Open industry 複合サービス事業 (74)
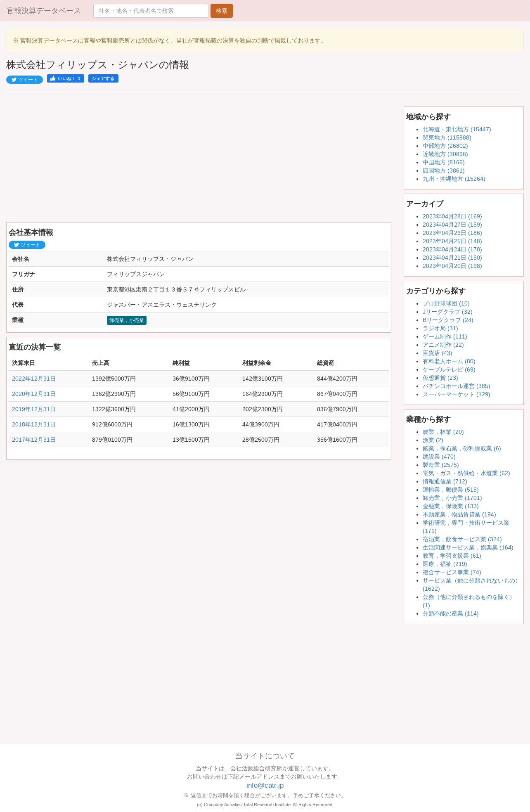This screenshot has height=812, width=530. pyautogui.click(x=452, y=572)
